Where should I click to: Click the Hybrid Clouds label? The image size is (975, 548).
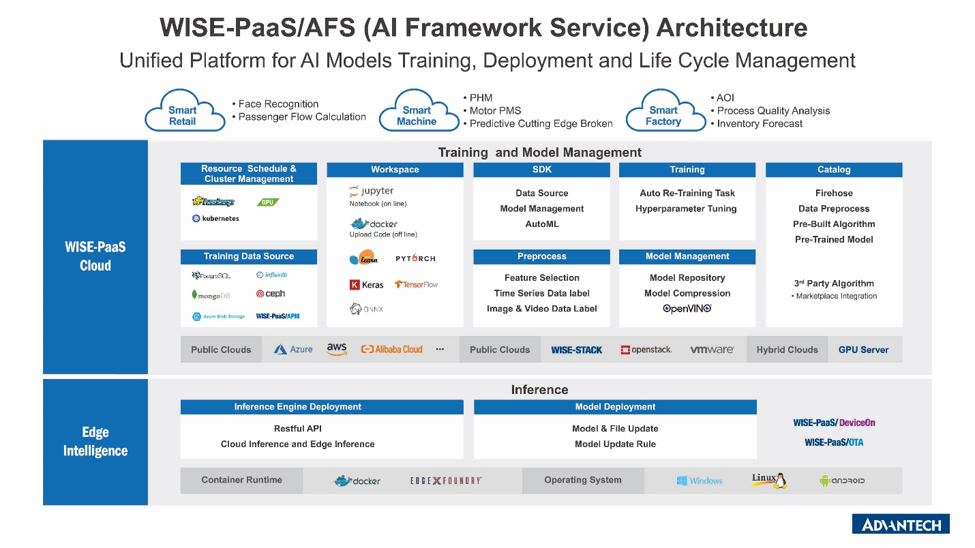click(787, 350)
